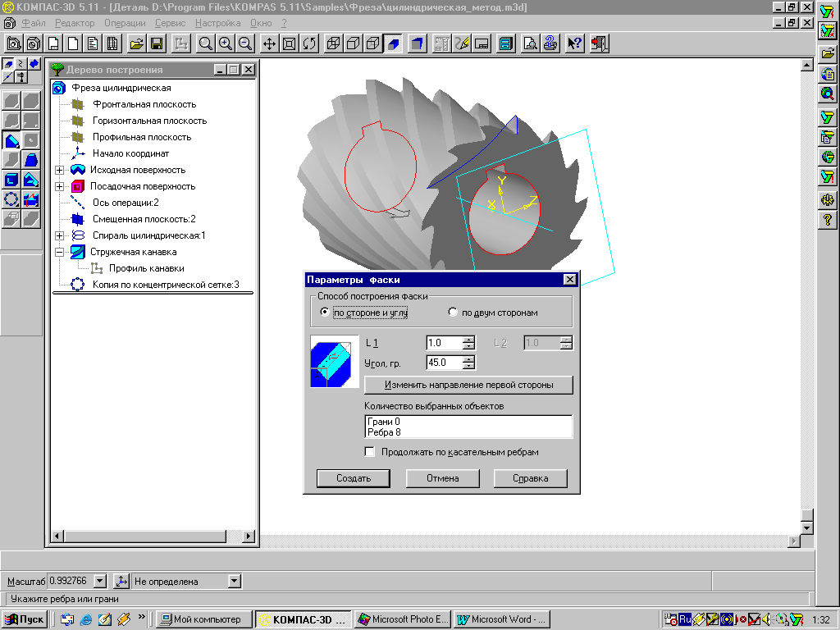The width and height of the screenshot is (840, 630).
Task: Click the L1 length input field
Action: pyautogui.click(x=444, y=343)
